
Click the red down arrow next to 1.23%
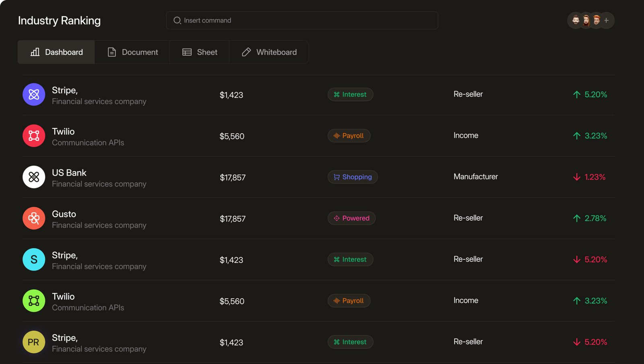(x=577, y=177)
